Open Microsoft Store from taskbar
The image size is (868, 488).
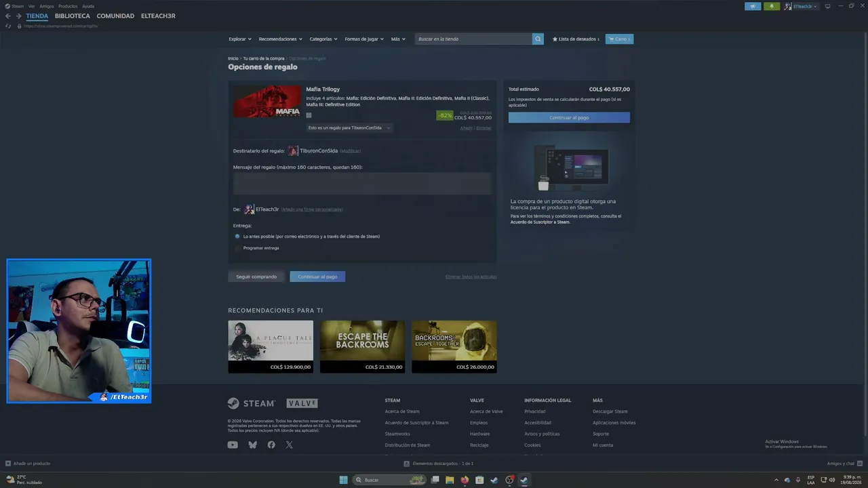coord(479,480)
